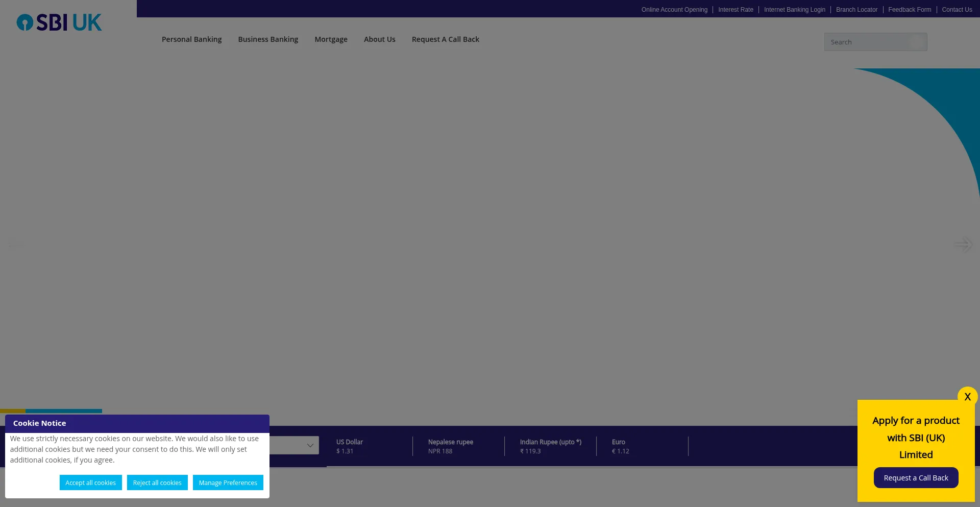
Task: Open the Personal Banking menu
Action: pos(191,39)
